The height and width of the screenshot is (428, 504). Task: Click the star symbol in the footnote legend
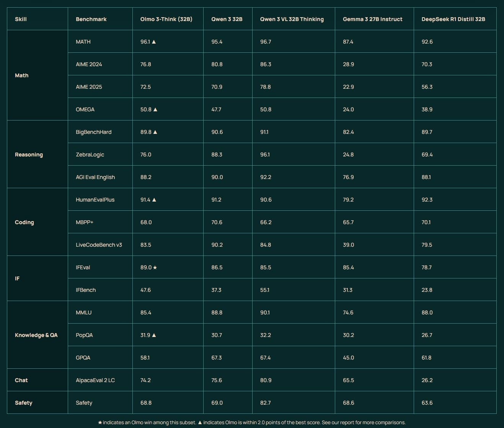point(100,423)
